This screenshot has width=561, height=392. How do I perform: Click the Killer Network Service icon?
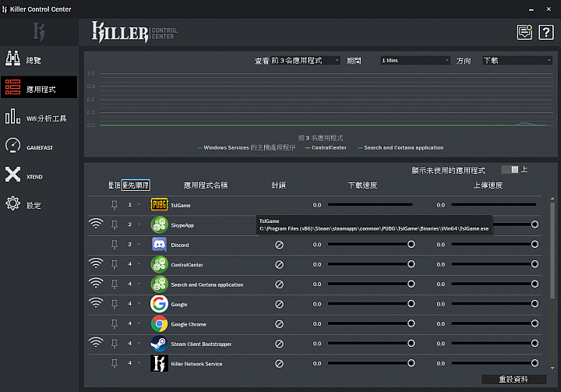(159, 363)
